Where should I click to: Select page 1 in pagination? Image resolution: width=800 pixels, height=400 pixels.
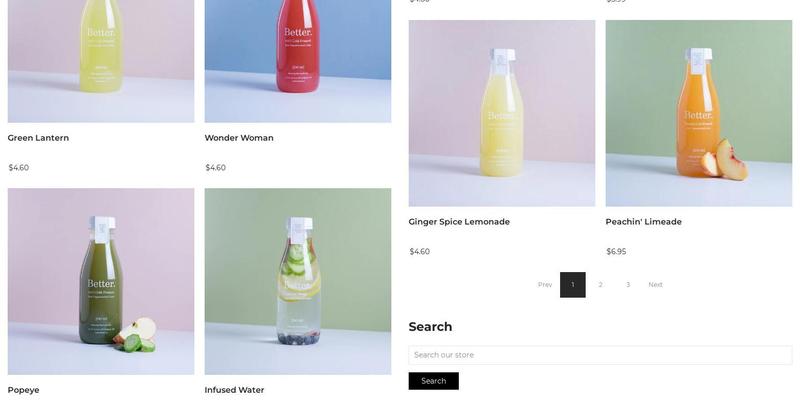coord(572,285)
